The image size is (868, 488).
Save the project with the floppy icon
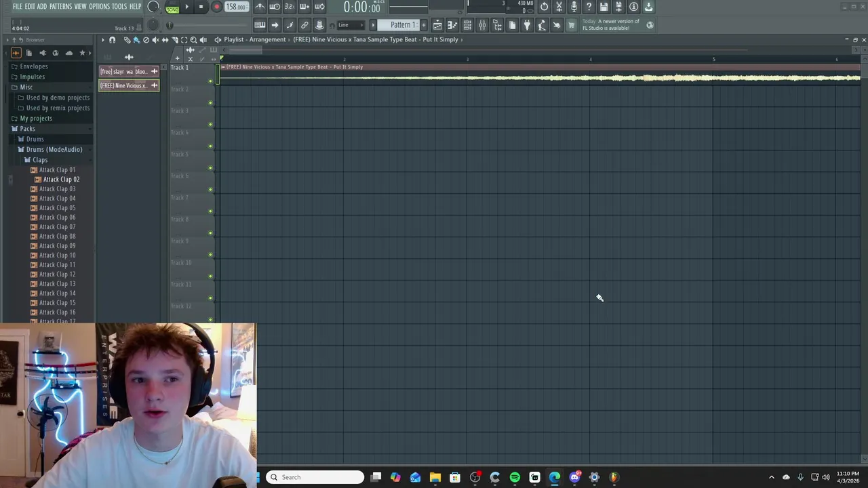click(x=604, y=7)
